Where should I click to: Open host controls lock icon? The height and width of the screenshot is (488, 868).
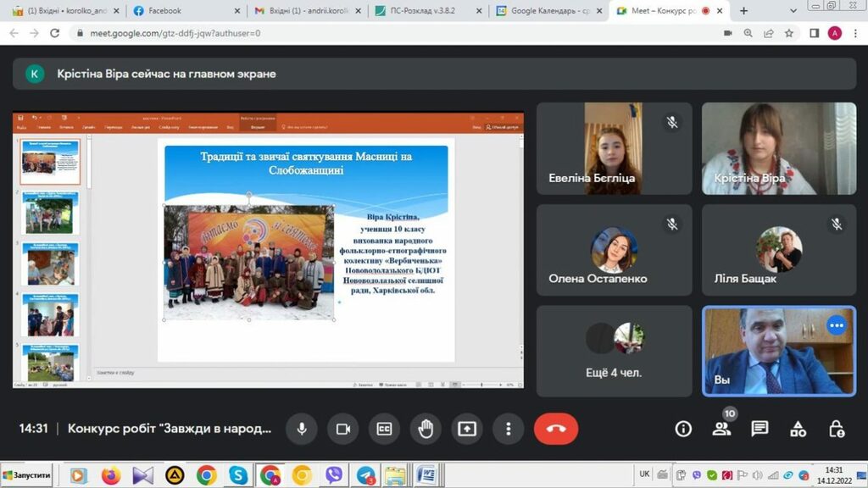click(836, 429)
